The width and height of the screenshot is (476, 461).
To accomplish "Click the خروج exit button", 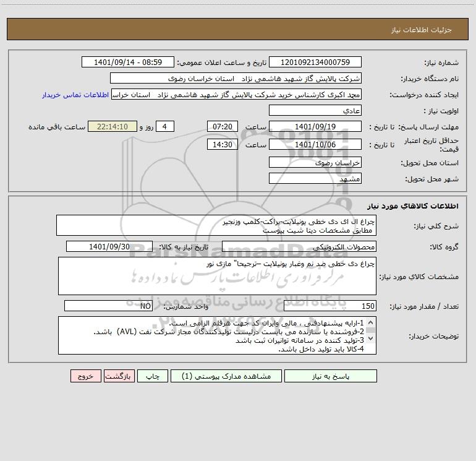I will [x=85, y=376].
